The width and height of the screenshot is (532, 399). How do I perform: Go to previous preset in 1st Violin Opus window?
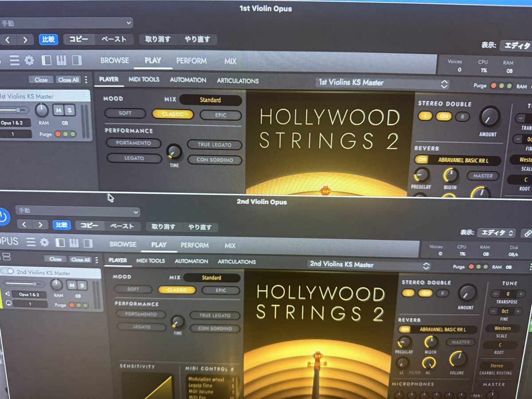[x=8, y=40]
